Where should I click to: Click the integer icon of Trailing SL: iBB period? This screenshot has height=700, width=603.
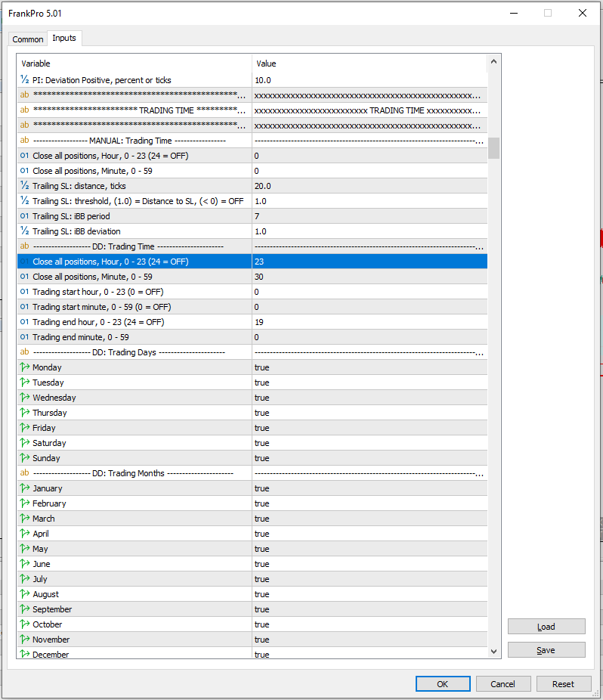[x=24, y=216]
